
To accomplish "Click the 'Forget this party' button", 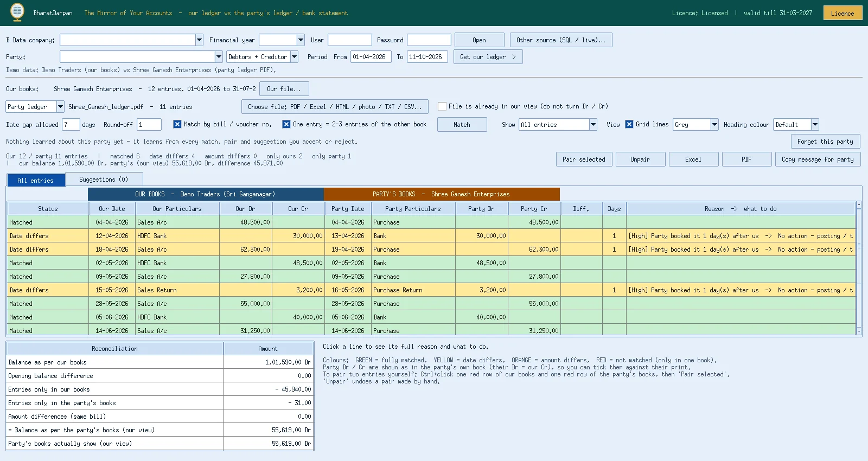I will pos(825,142).
